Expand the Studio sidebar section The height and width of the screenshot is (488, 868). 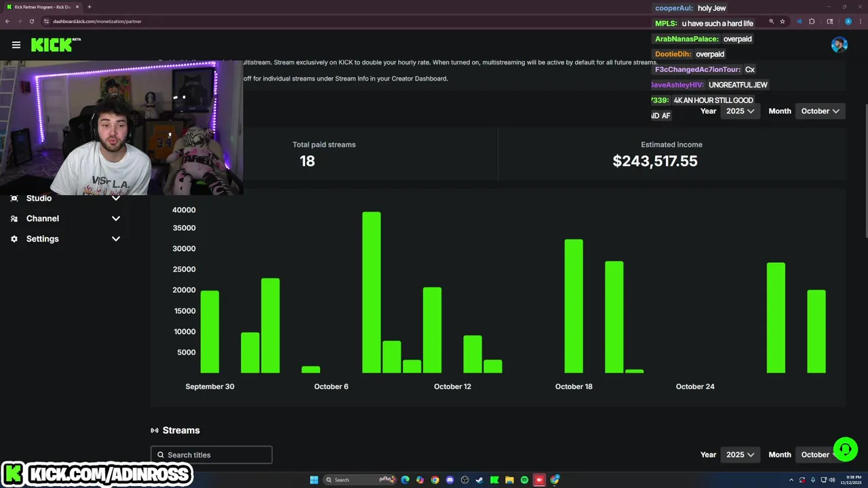(116, 198)
